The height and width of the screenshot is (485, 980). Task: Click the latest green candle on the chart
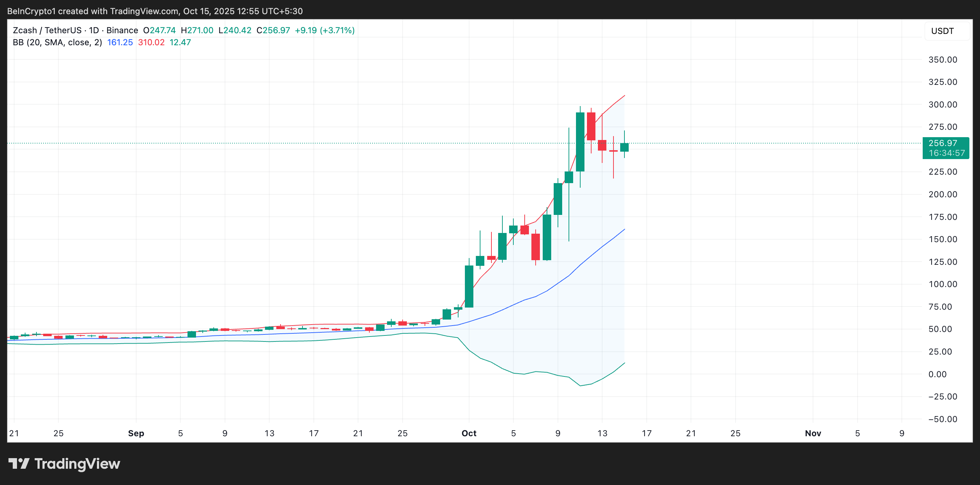tap(624, 147)
